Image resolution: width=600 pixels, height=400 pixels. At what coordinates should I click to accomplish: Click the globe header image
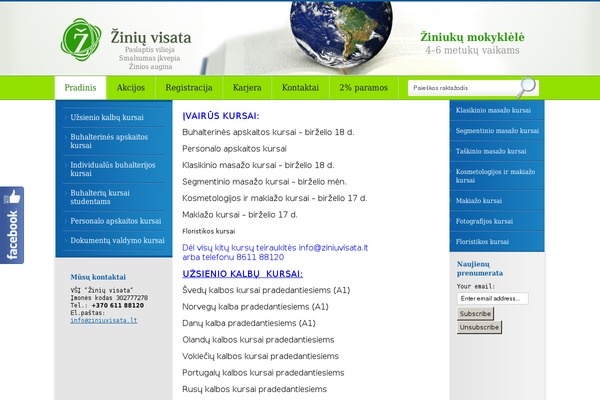pyautogui.click(x=341, y=35)
